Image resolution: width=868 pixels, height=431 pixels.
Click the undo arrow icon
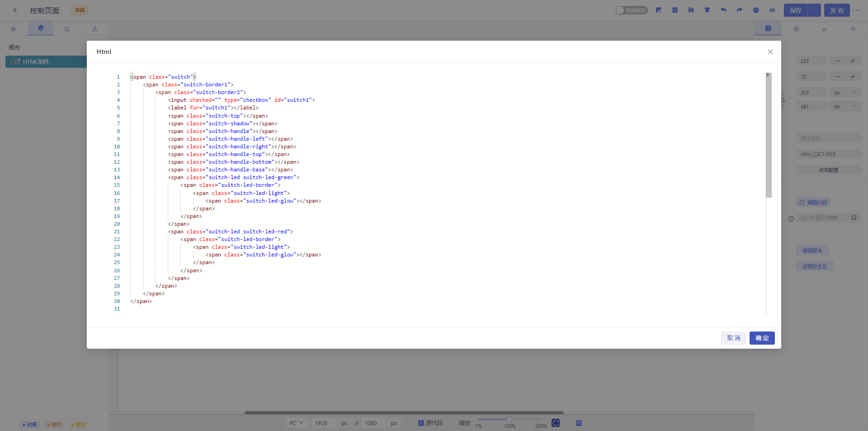(723, 10)
